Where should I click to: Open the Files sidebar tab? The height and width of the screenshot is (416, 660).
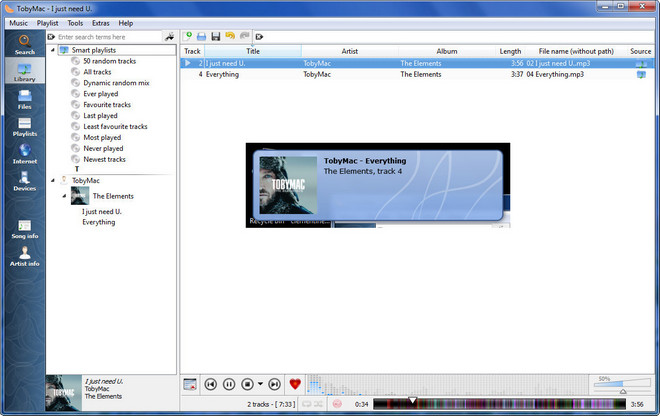click(x=24, y=99)
